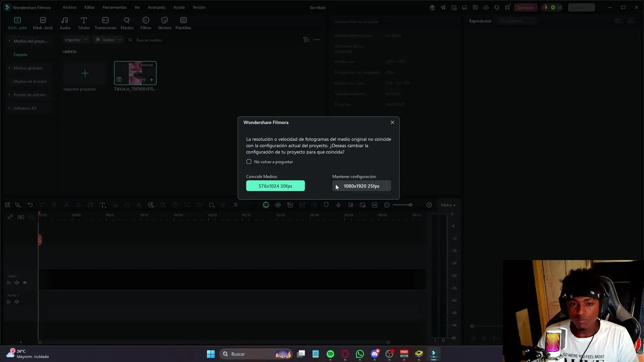Screen dimensions: 644x362
Task: Open the Herramientas menu
Action: click(114, 8)
